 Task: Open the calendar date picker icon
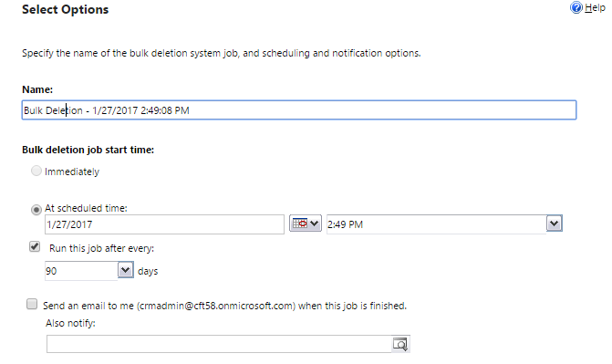[300, 224]
